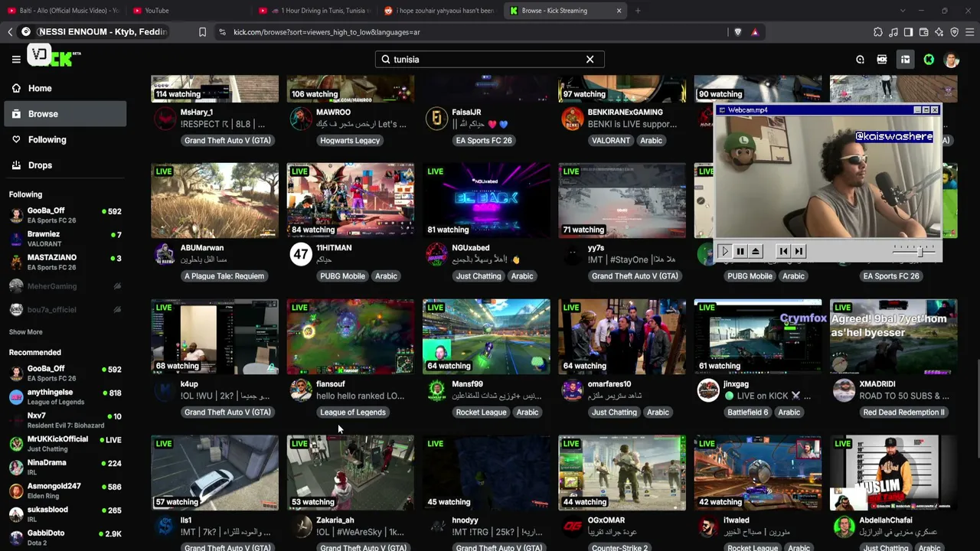Click eject button in Webcam.mp4 window
980x551 pixels.
[755, 251]
